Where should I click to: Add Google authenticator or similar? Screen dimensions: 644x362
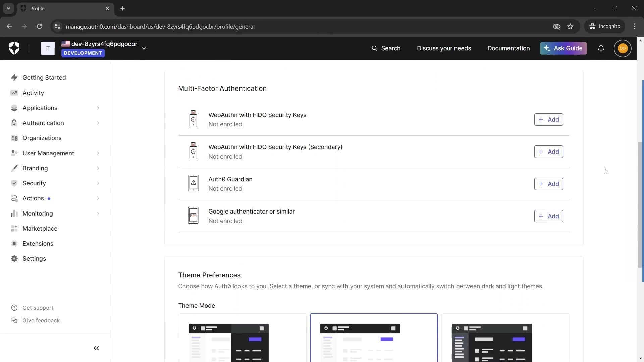click(548, 216)
